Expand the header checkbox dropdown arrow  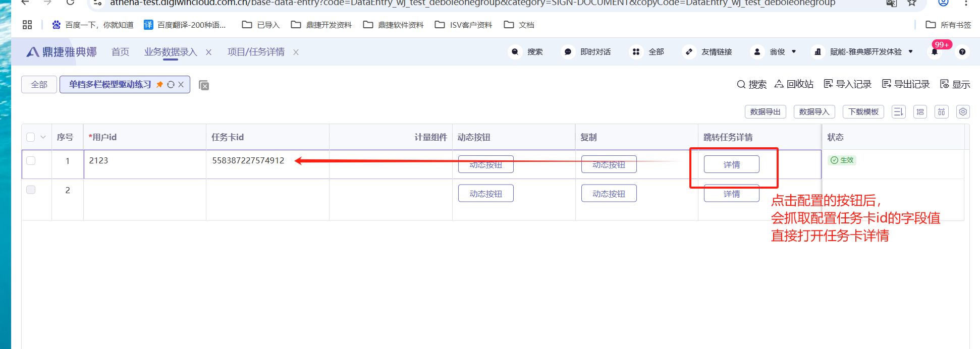point(43,137)
